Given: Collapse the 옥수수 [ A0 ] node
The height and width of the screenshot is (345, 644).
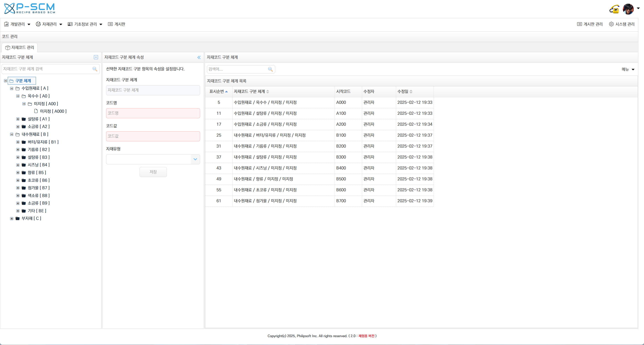Looking at the screenshot, I should point(18,96).
